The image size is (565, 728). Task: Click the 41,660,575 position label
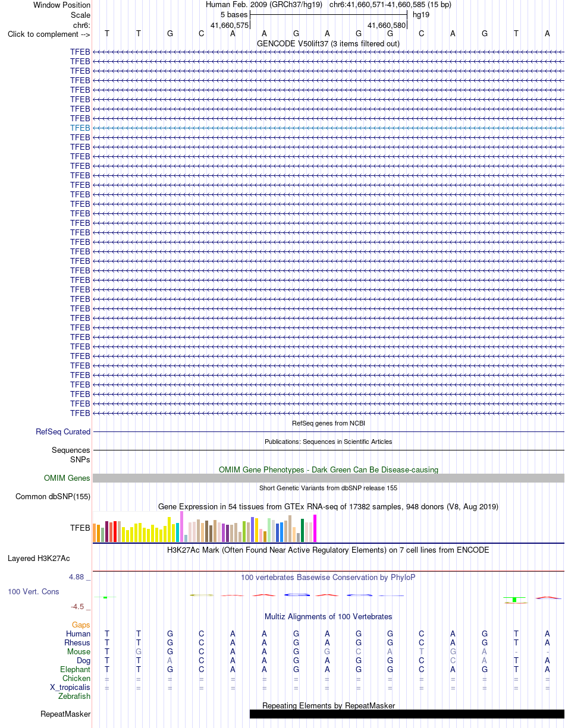[230, 25]
